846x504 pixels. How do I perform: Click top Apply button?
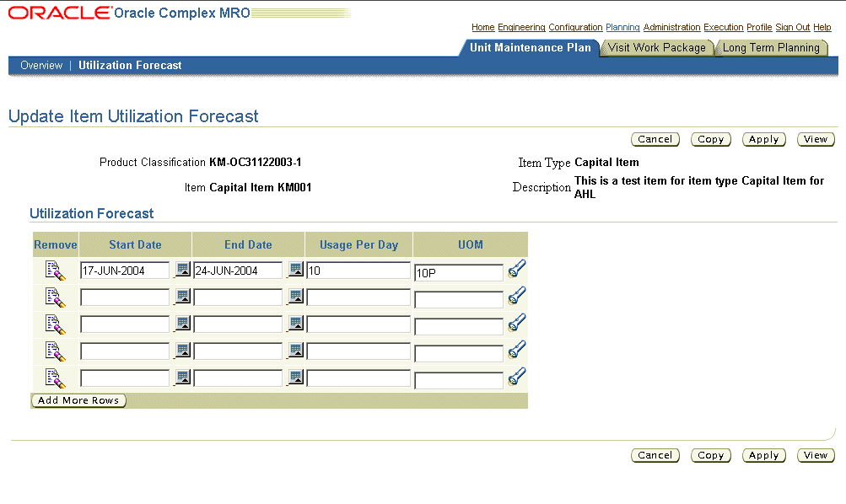[x=763, y=139]
